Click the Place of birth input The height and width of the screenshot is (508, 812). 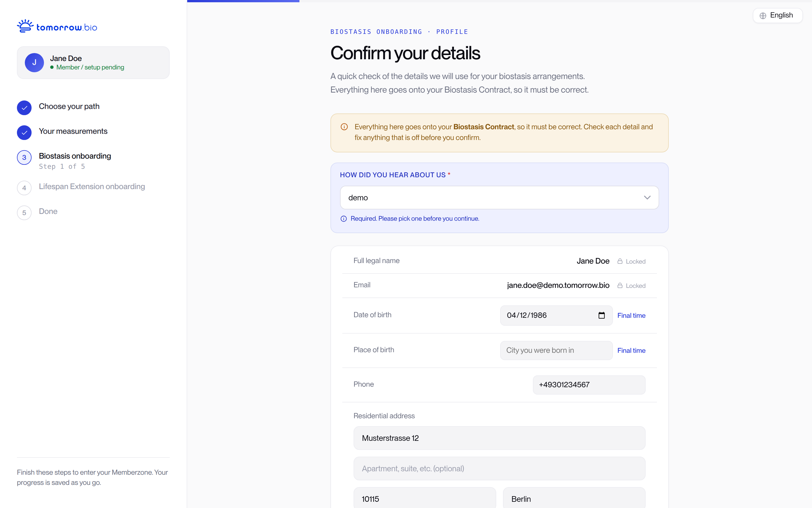(556, 351)
